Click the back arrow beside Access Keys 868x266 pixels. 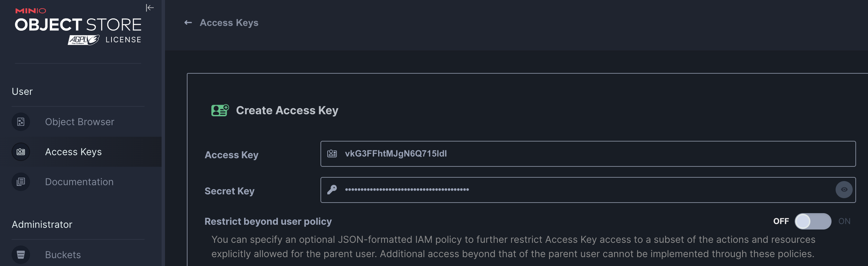click(188, 23)
